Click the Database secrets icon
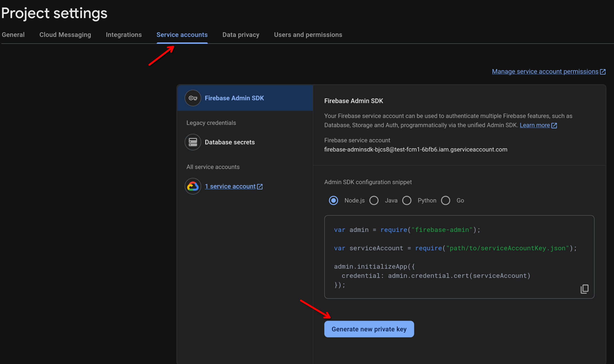 click(193, 142)
